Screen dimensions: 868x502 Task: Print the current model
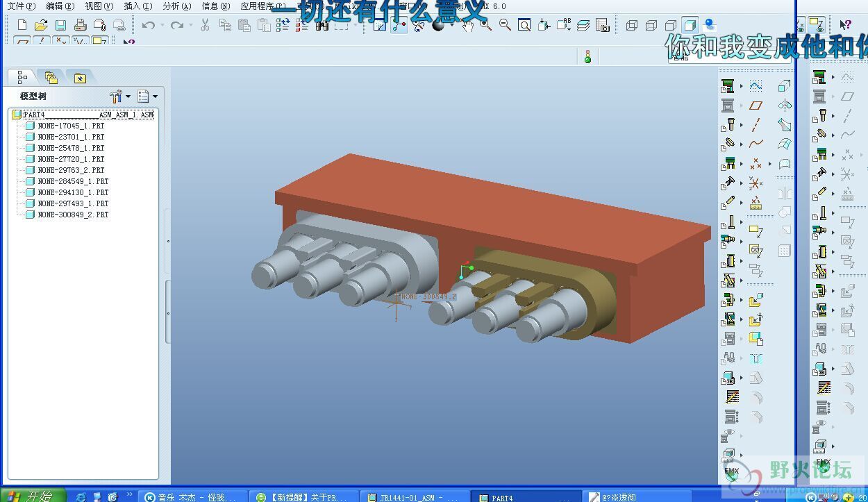tap(80, 26)
